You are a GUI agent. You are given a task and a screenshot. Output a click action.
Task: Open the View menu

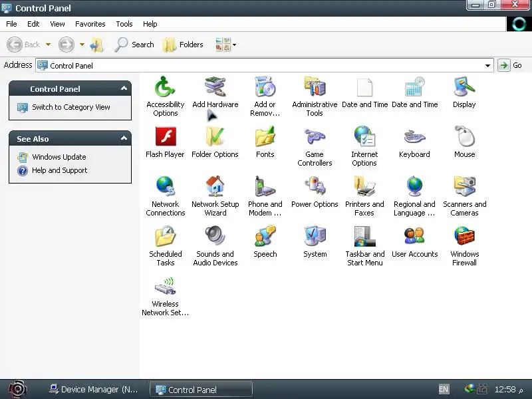click(x=57, y=24)
